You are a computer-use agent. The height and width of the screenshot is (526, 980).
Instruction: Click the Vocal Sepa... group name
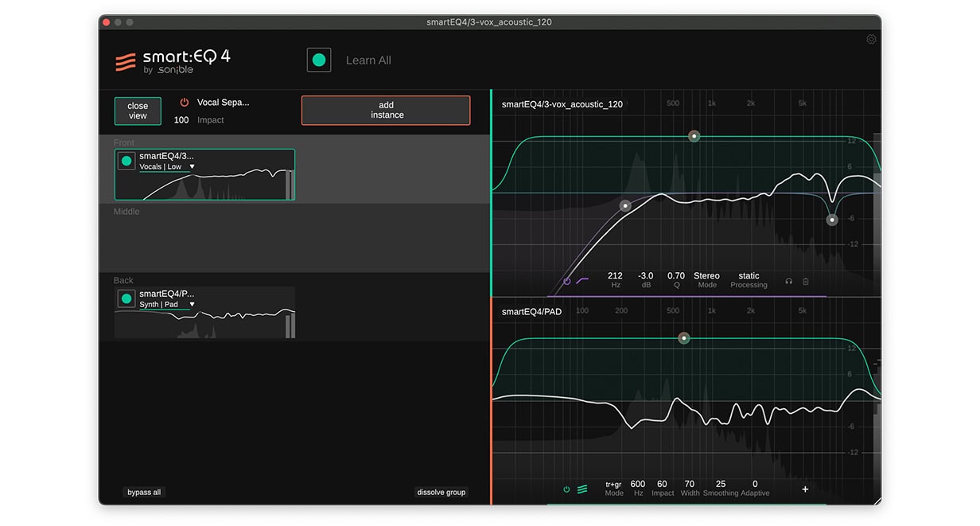(223, 103)
